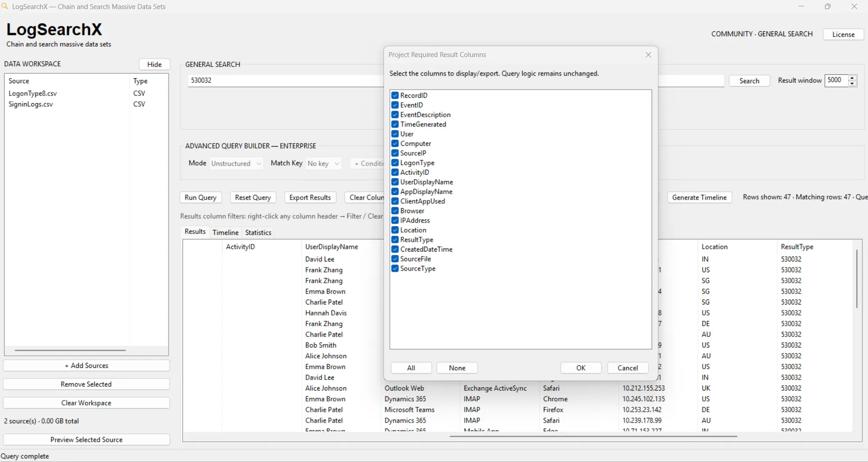Screen dimensions: 868x462
Task: Click Clear Workspace button
Action: tap(86, 403)
